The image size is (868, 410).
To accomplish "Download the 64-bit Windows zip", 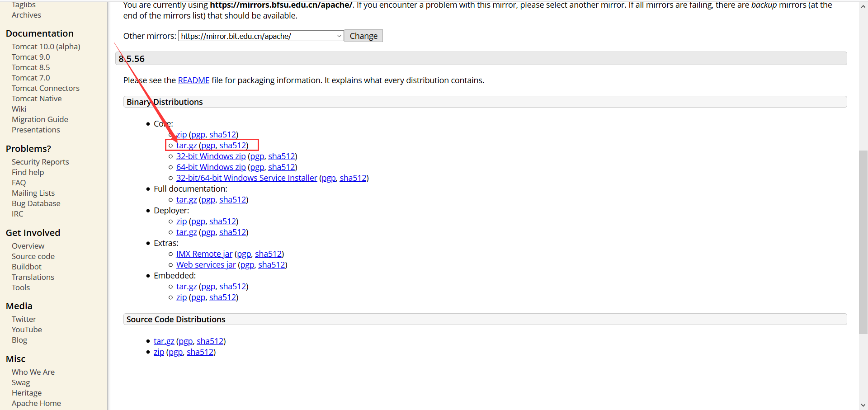I will (x=211, y=167).
